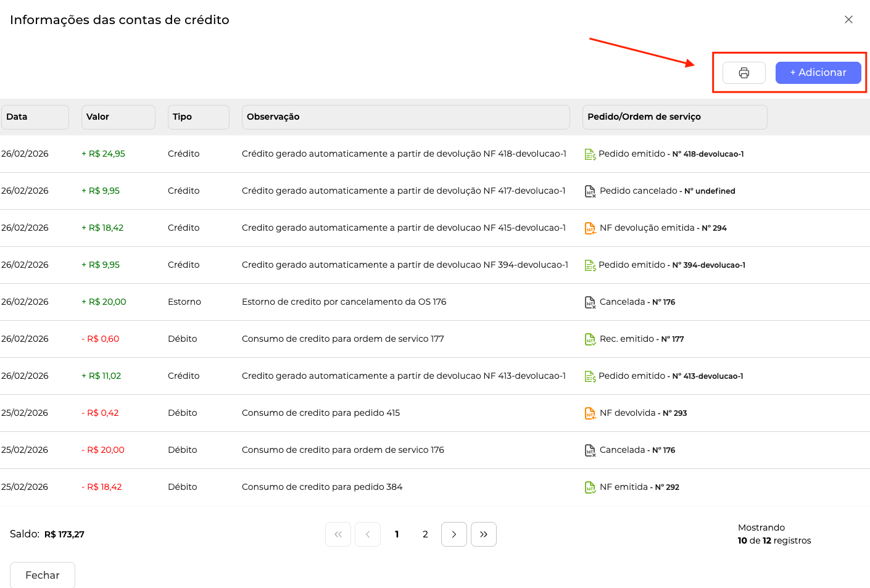The image size is (870, 588).
Task: Close the credit accounts dialog with X
Action: tap(848, 20)
